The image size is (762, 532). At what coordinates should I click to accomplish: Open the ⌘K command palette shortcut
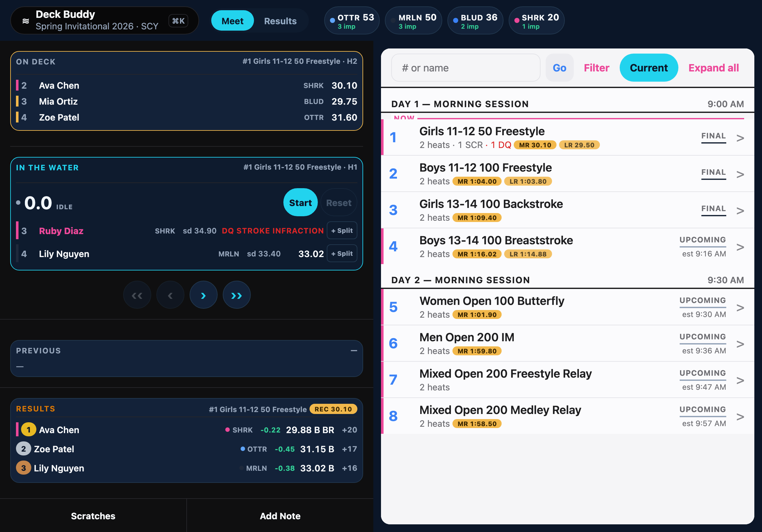(178, 21)
